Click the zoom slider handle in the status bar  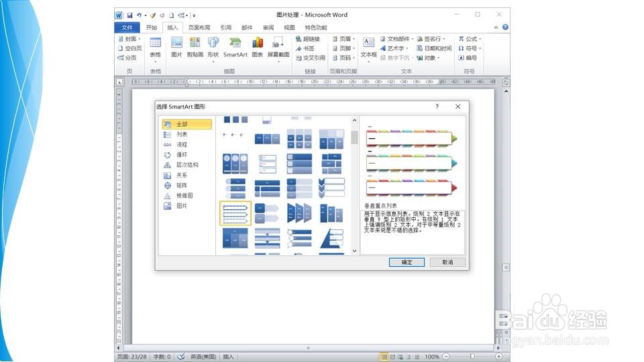pyautogui.click(x=472, y=357)
